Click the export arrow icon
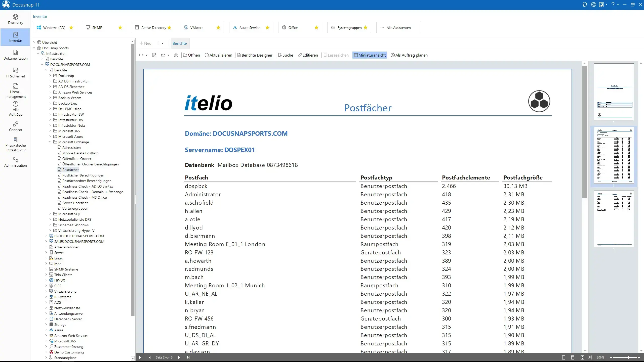The height and width of the screenshot is (362, 644). coord(141,55)
